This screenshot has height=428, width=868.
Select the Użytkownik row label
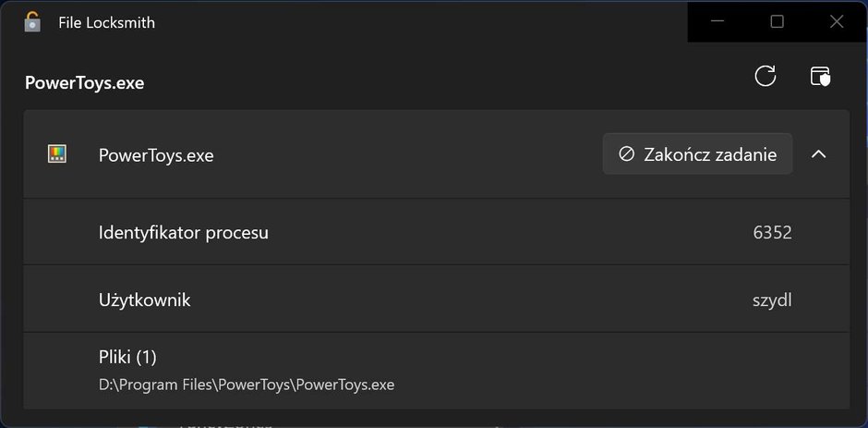(x=144, y=300)
